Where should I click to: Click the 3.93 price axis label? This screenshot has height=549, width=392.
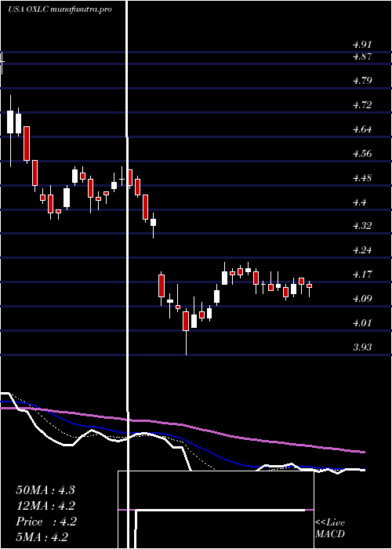click(362, 347)
